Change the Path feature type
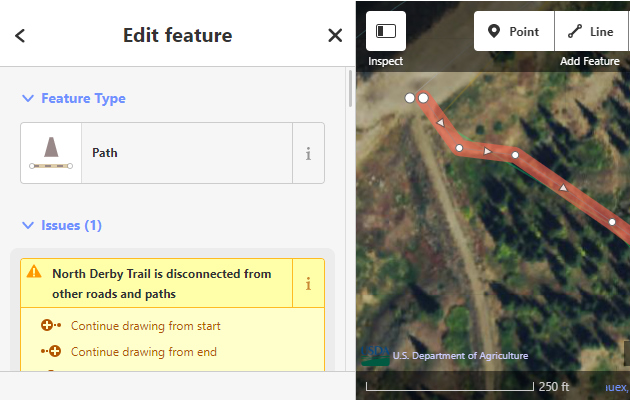 pos(186,153)
